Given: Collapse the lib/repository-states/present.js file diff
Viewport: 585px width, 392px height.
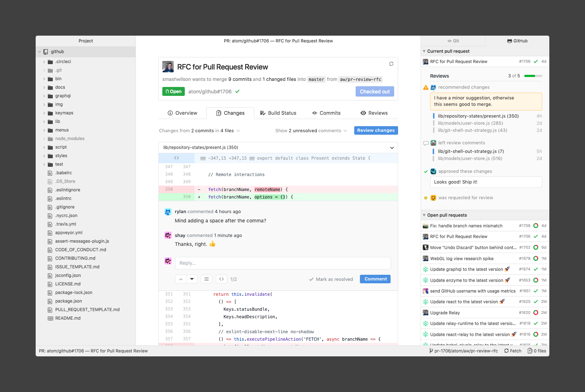Looking at the screenshot, I should (x=392, y=148).
